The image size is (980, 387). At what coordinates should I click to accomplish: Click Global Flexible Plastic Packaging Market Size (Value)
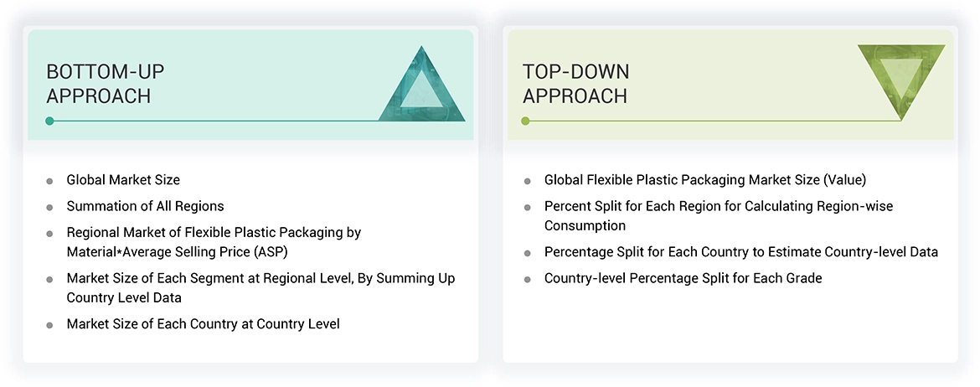pos(704,180)
